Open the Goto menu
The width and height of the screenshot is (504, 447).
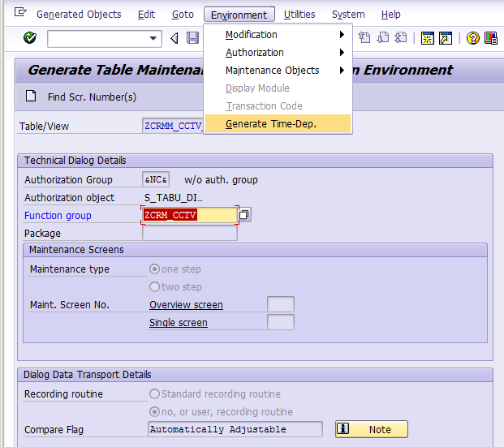(183, 15)
